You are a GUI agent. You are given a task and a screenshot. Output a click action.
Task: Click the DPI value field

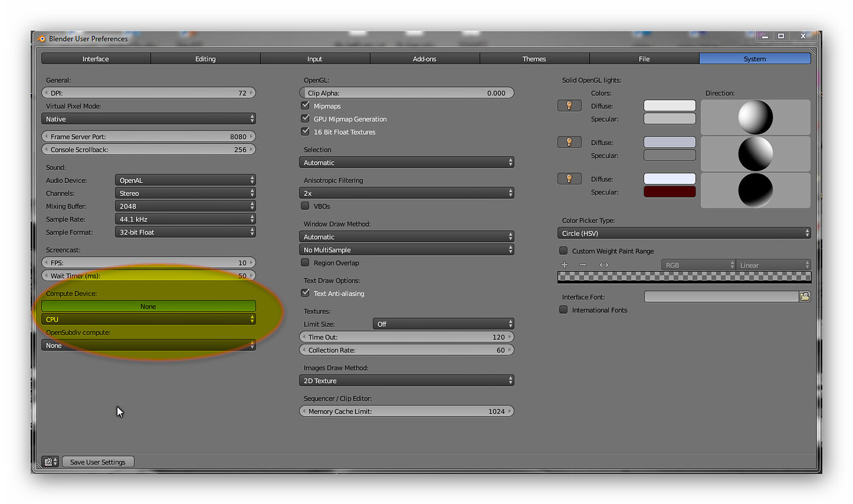coord(148,93)
